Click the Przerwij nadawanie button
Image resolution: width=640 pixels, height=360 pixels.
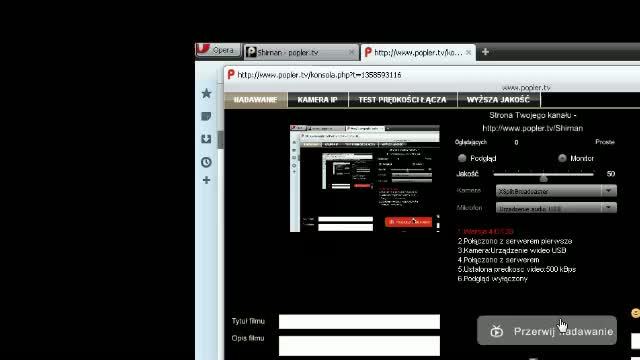(547, 331)
